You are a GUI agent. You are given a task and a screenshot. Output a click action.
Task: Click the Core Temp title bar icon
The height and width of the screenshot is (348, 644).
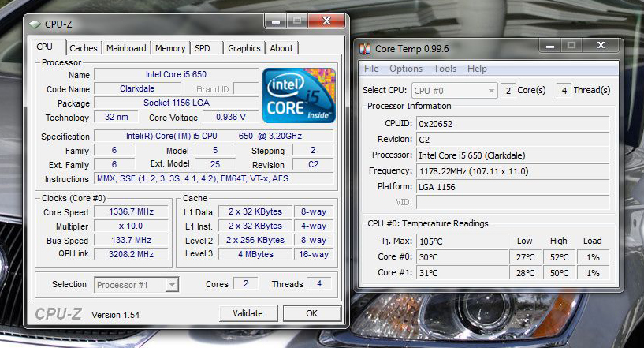coord(365,49)
